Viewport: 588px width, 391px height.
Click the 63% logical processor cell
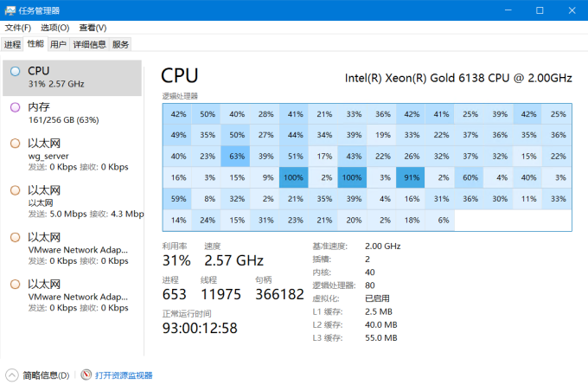[x=237, y=156]
